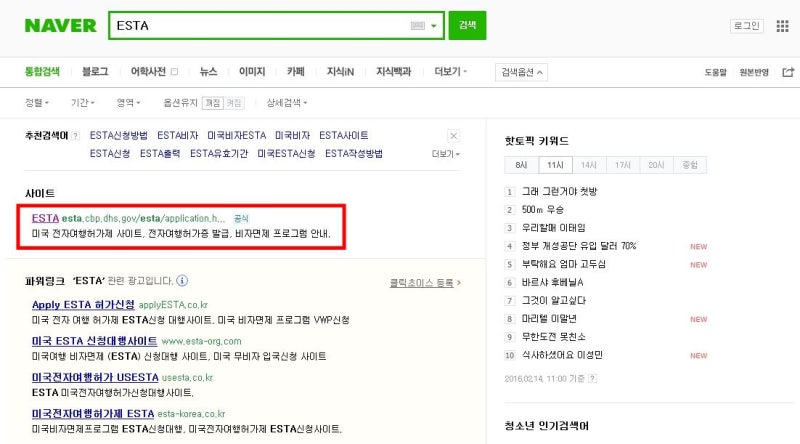Open the 미국 ESTA 신청대행사이트 ad link

click(94, 341)
